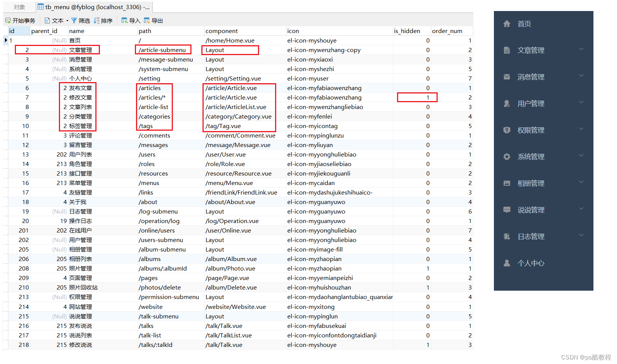
Task: Click the icon column header
Action: [339, 31]
